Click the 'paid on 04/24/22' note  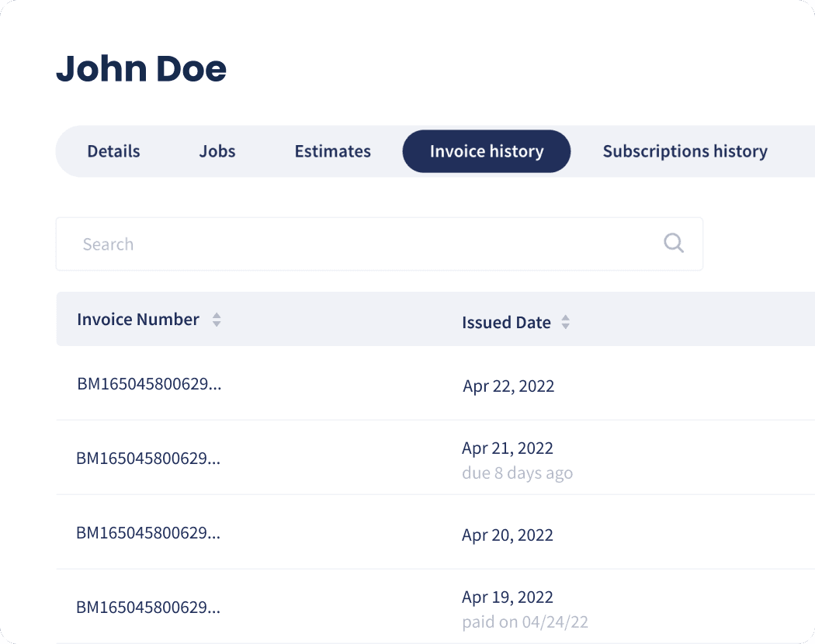pos(525,621)
